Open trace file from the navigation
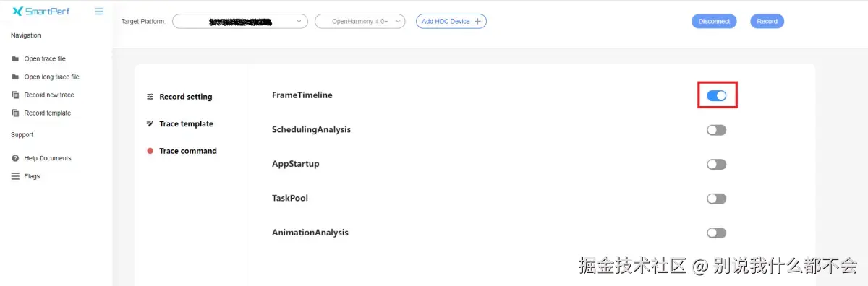The width and height of the screenshot is (868, 286). pos(45,59)
